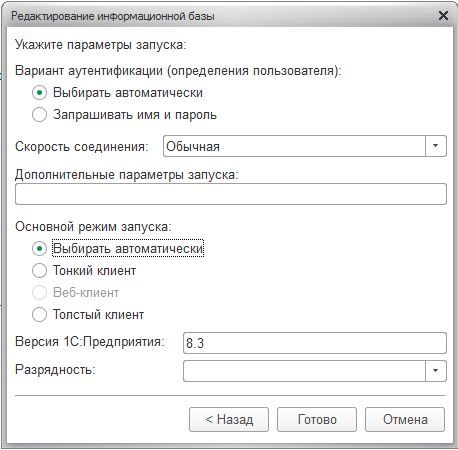
Task: Click the Скорость соединения label
Action: (x=82, y=147)
